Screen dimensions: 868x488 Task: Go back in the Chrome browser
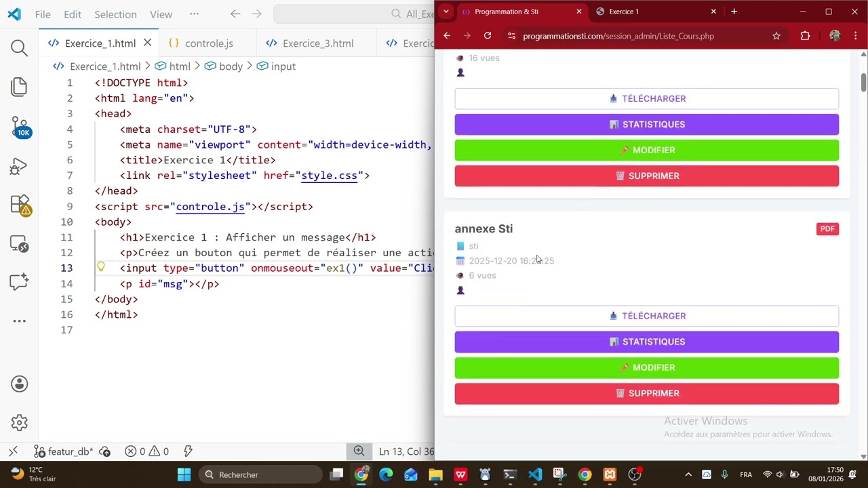tap(447, 36)
